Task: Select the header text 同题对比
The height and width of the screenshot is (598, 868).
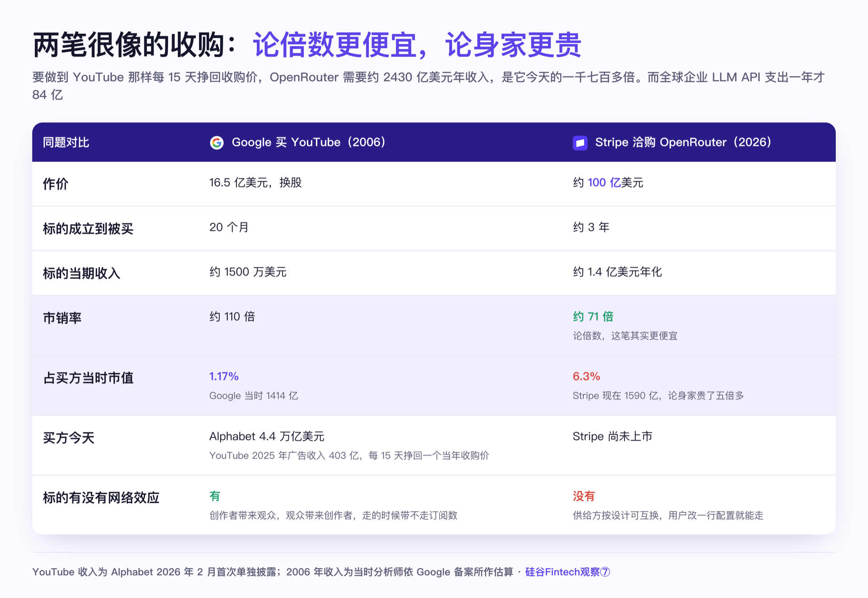Action: tap(66, 142)
